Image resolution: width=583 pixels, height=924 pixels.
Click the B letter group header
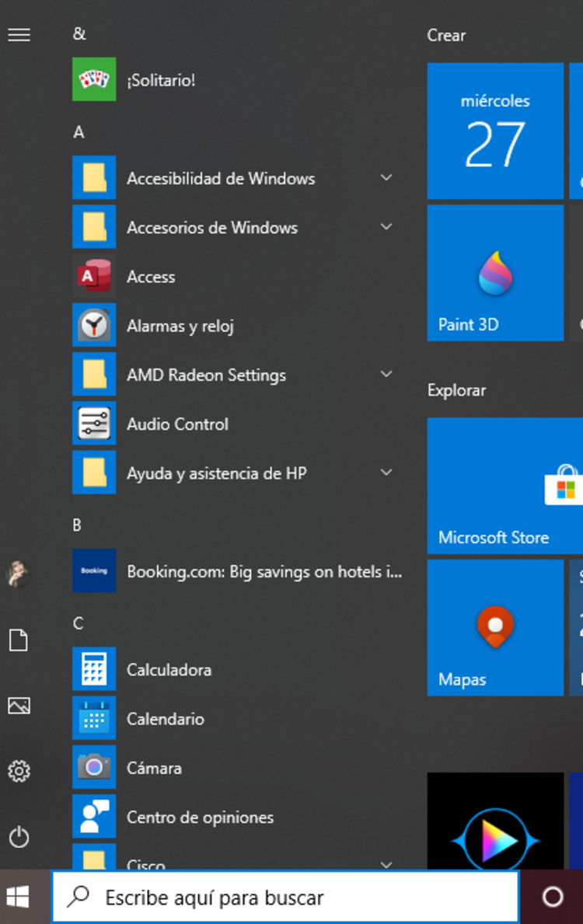coord(77,525)
